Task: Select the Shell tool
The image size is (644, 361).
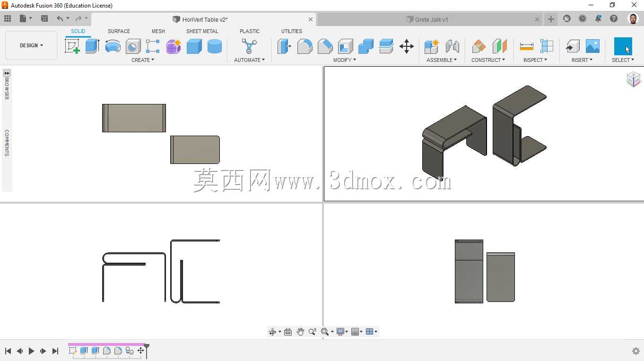Action: tap(345, 46)
